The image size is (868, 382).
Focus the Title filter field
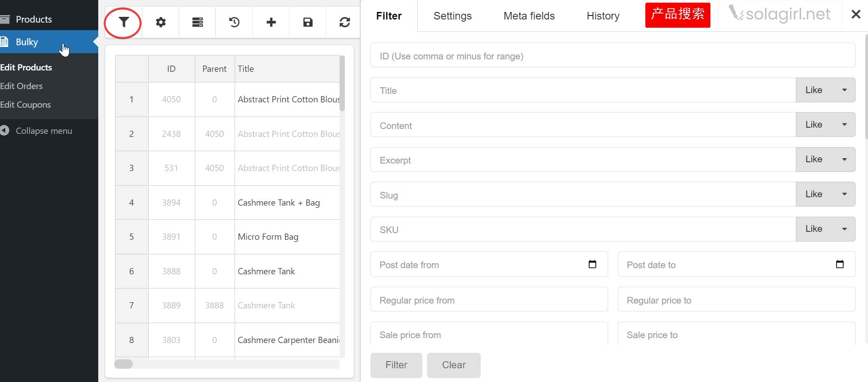[x=583, y=90]
